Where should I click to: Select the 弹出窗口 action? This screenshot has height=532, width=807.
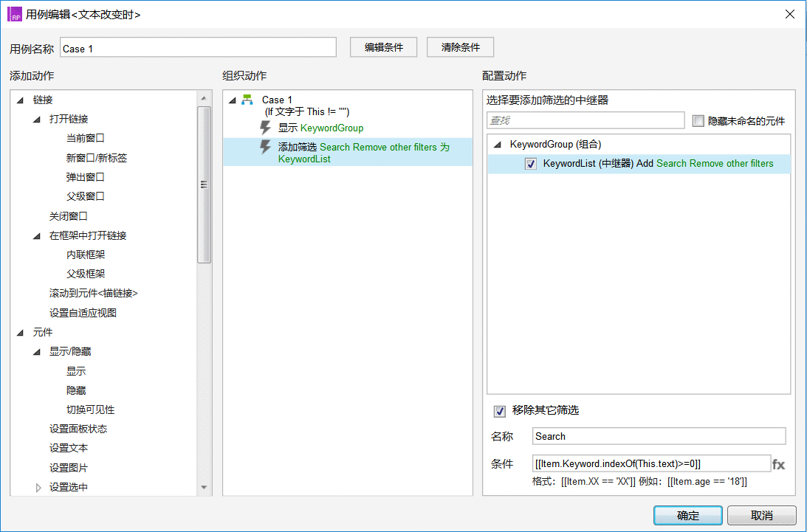86,177
